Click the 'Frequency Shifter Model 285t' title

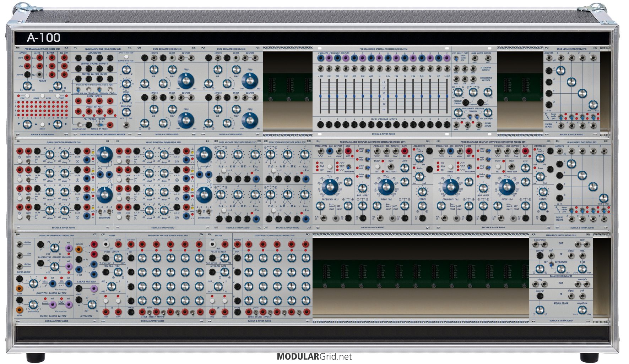tap(561, 236)
